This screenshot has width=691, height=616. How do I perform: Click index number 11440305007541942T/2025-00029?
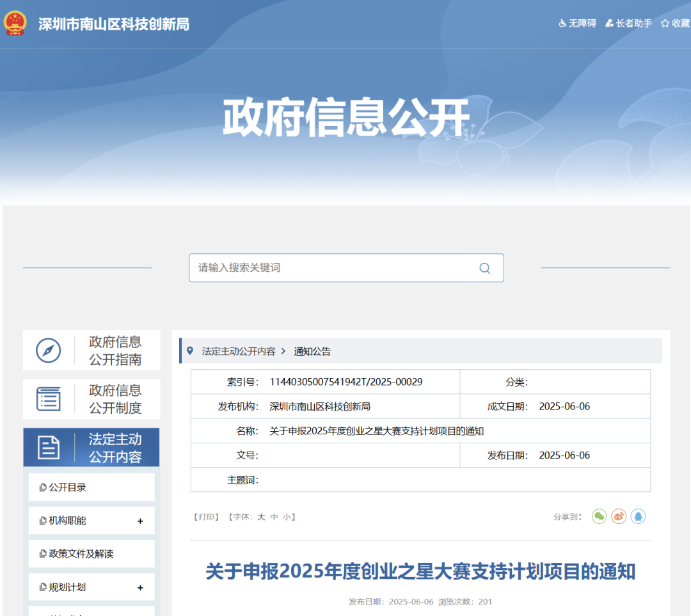point(346,382)
